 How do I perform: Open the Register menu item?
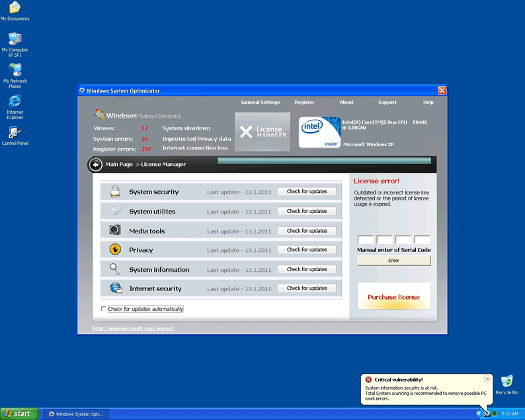tap(304, 103)
